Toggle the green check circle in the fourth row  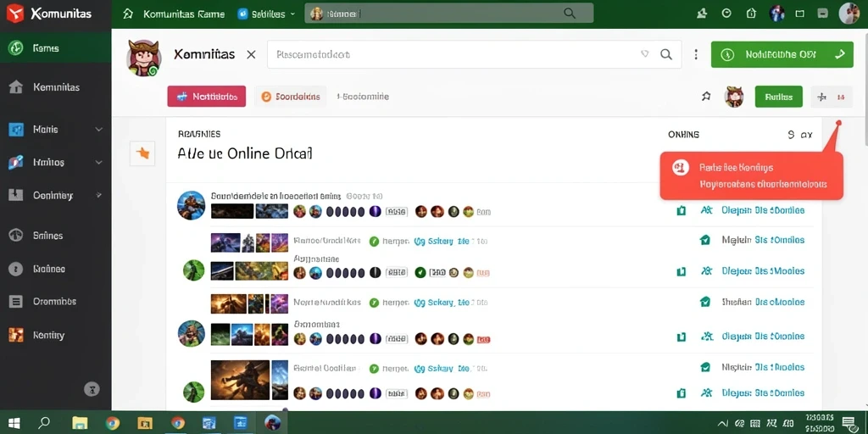click(x=374, y=303)
